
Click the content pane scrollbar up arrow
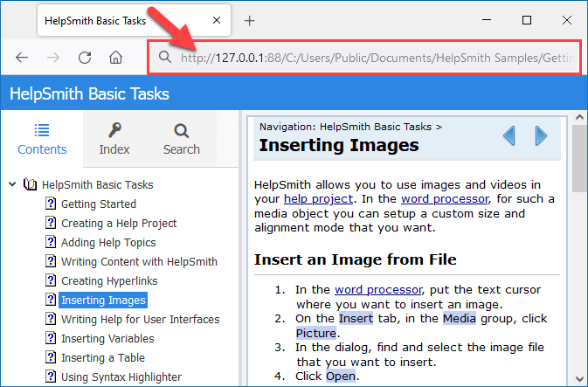point(580,117)
